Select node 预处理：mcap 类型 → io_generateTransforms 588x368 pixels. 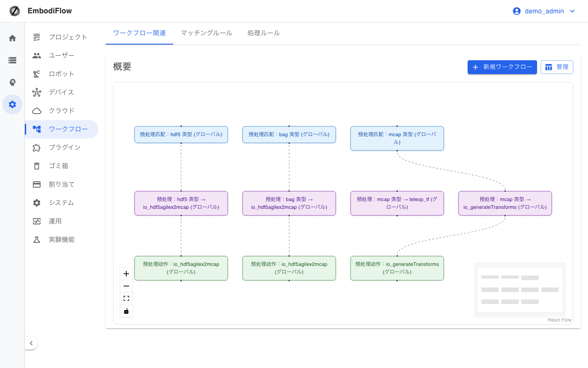click(505, 203)
